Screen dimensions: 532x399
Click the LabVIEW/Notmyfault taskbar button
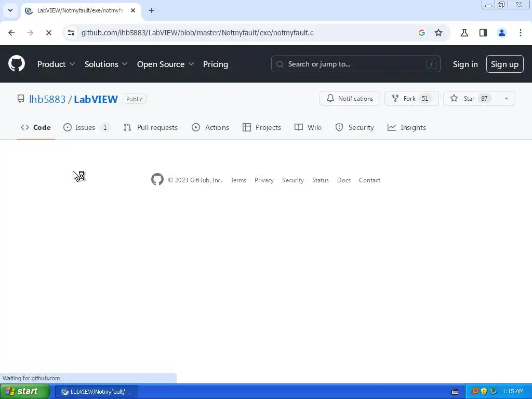(96, 392)
